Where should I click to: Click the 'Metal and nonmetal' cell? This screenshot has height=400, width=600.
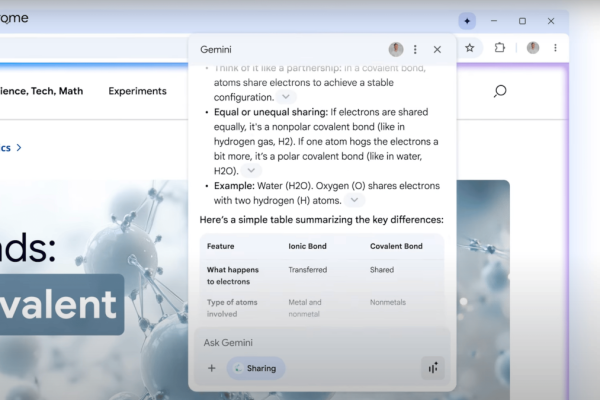click(305, 308)
